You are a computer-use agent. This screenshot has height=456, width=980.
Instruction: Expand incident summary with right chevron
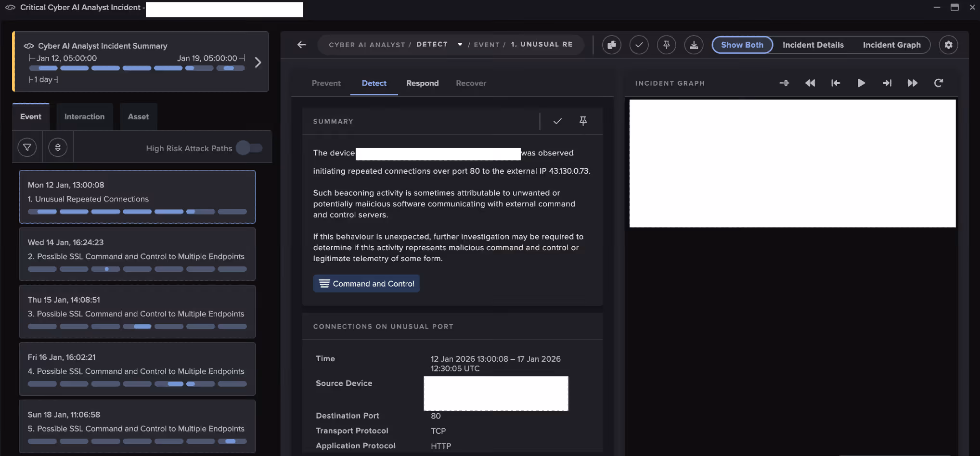[x=258, y=63]
